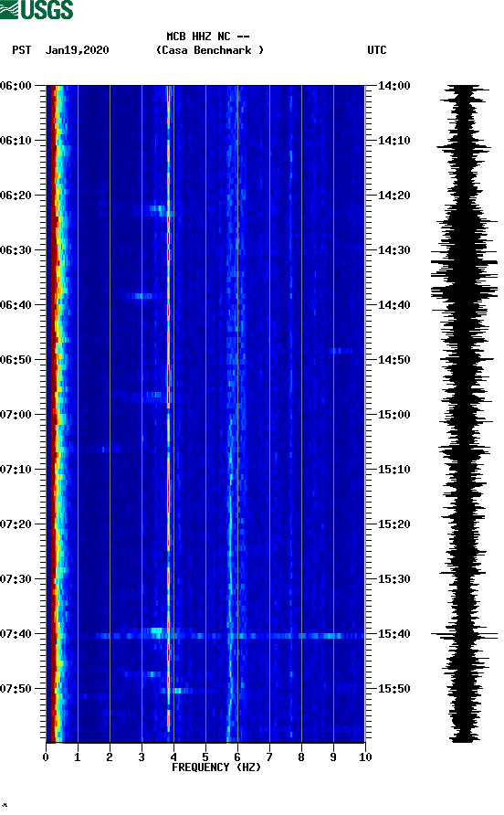Click the 15:30 UTC time label
This screenshot has height=815, width=504.
click(x=394, y=579)
